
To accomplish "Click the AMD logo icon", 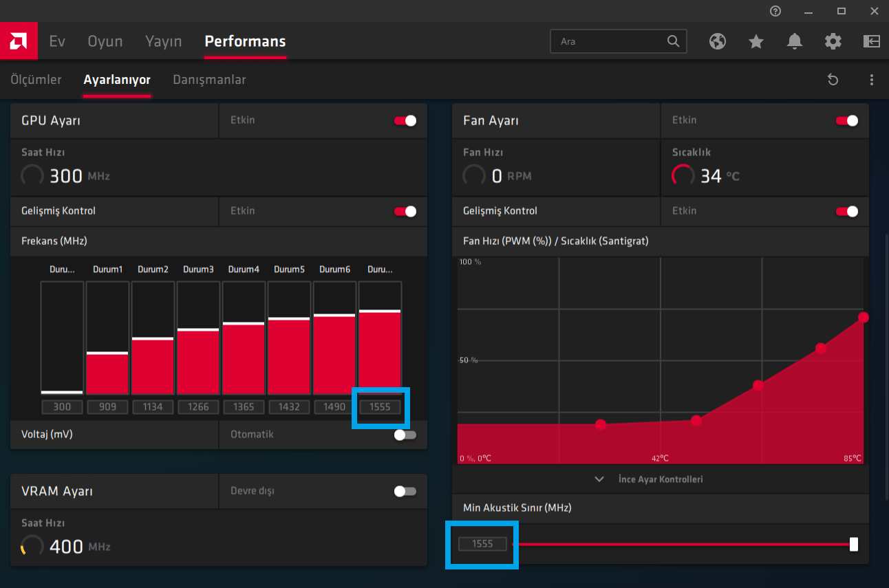I will coord(19,41).
